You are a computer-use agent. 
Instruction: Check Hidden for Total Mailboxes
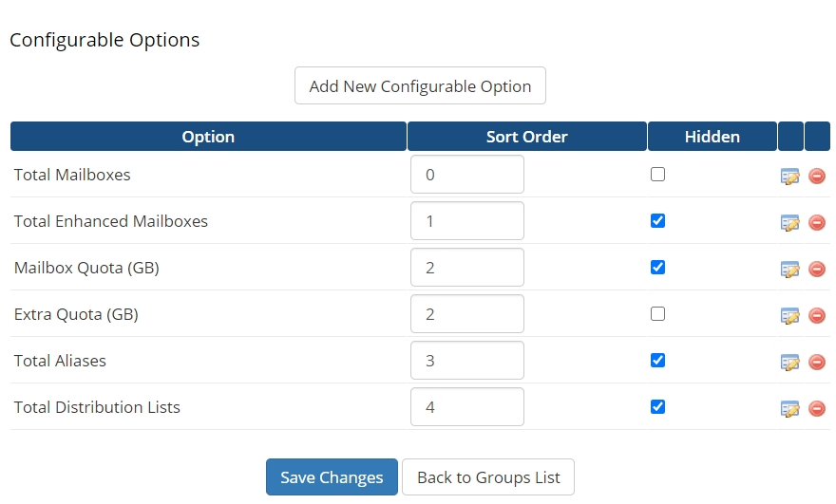(x=658, y=175)
